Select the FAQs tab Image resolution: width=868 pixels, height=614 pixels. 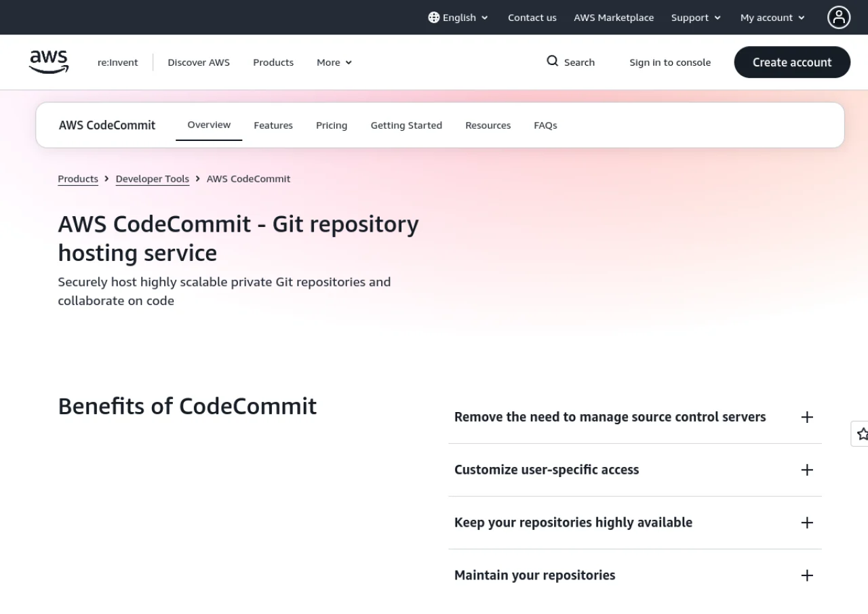point(545,125)
